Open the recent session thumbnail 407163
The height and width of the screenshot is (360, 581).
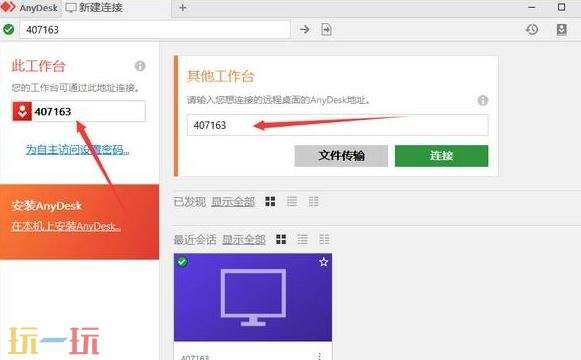pos(253,297)
